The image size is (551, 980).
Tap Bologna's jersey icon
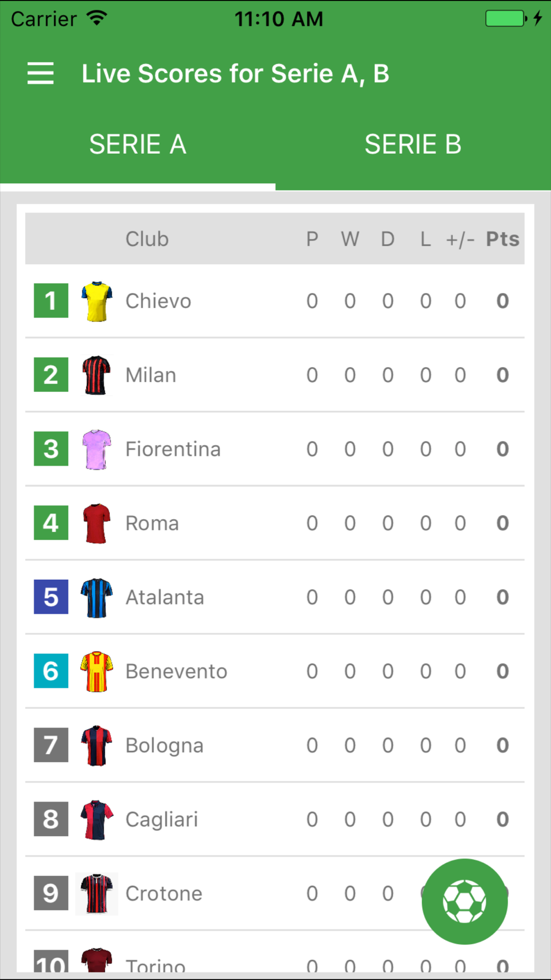(x=97, y=745)
